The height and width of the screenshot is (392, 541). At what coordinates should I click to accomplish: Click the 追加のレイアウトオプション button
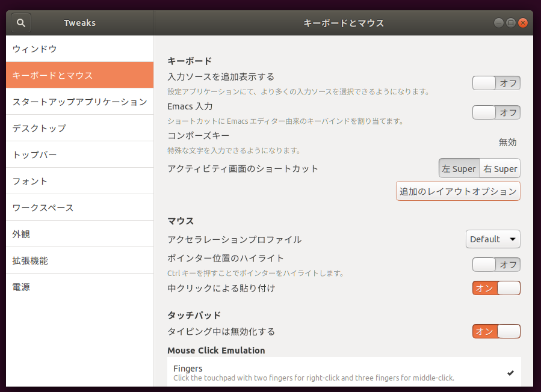[458, 191]
